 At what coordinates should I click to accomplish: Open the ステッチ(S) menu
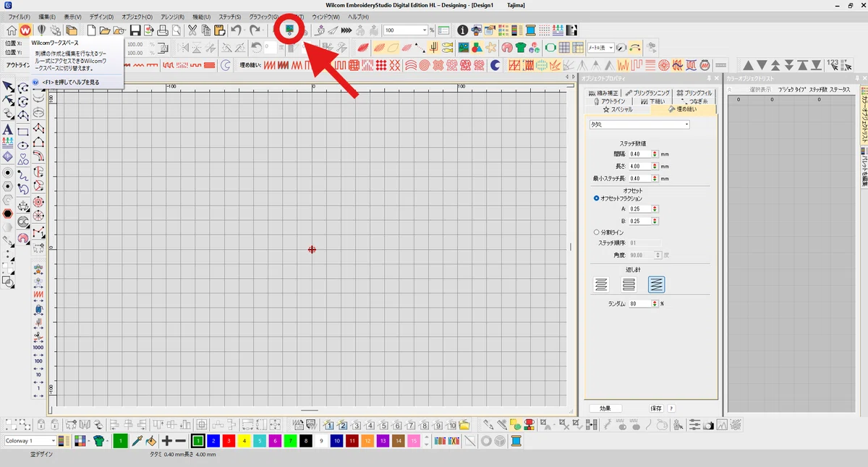229,16
